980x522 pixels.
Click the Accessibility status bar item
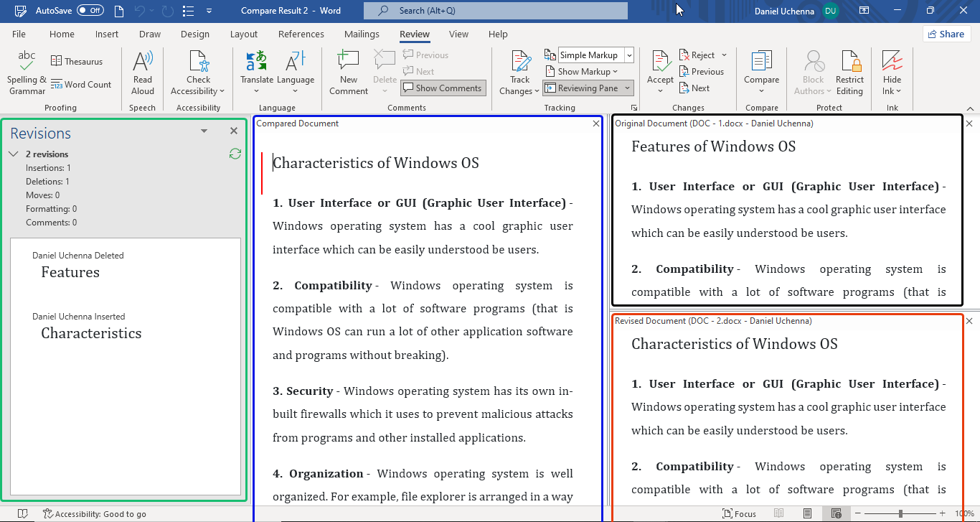94,513
